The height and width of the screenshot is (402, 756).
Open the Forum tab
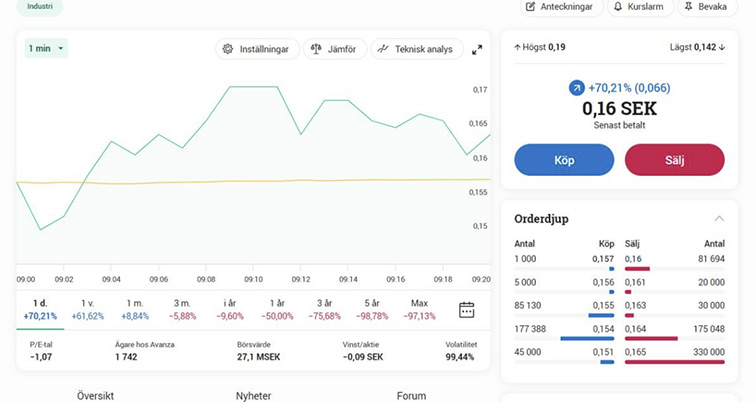point(411,395)
